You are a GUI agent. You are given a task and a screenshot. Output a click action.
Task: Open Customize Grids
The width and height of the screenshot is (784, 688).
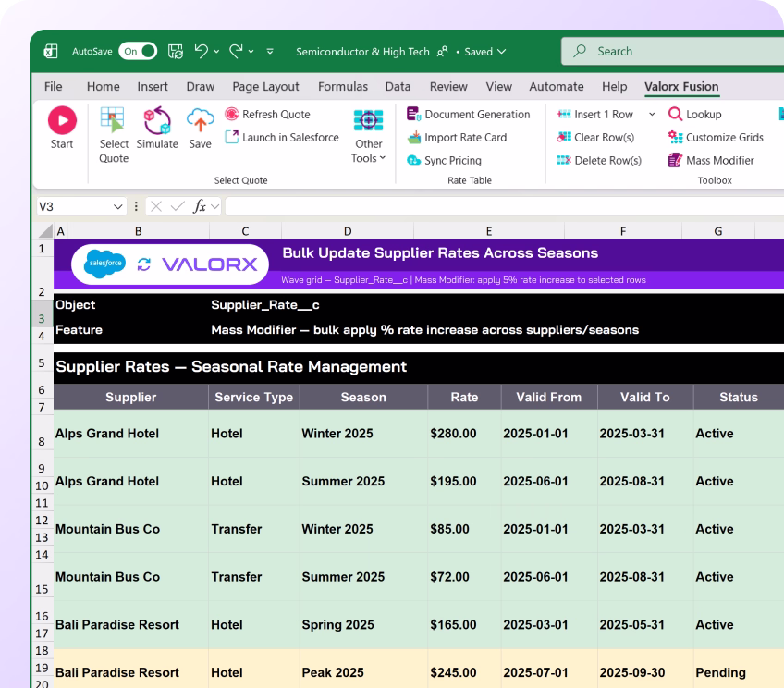click(716, 137)
